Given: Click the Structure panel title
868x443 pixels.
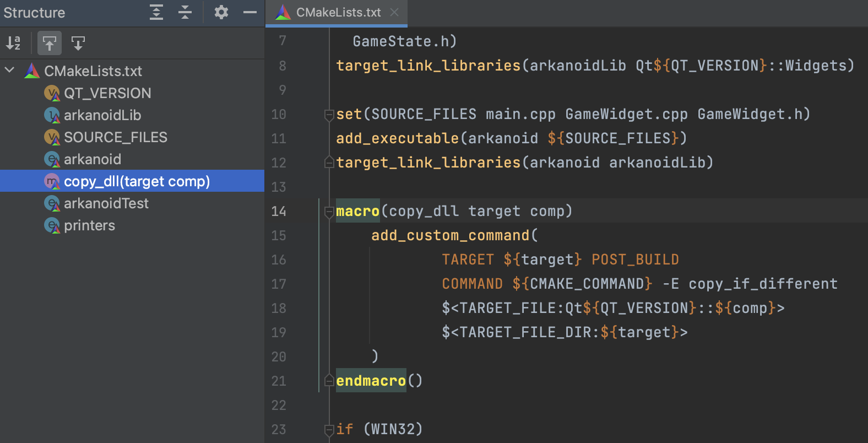Looking at the screenshot, I should click(x=34, y=12).
